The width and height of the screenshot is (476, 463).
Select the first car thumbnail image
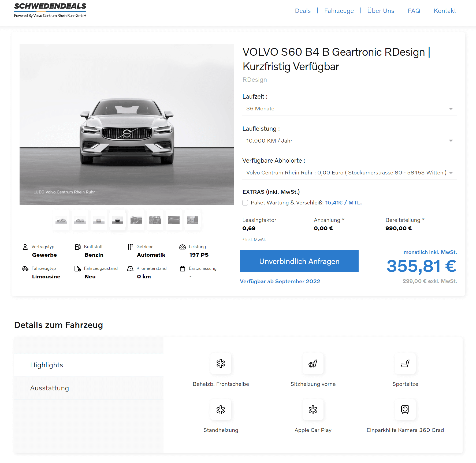point(61,220)
